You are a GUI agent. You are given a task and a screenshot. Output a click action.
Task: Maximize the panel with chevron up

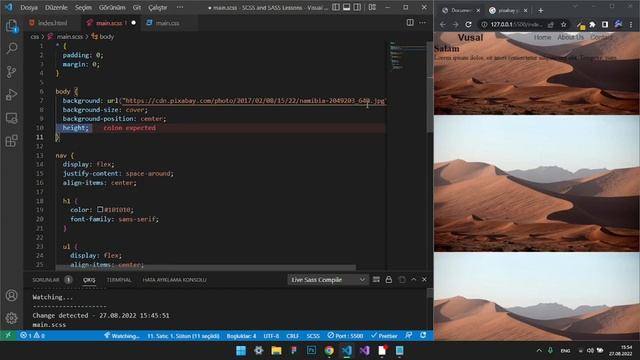413,280
